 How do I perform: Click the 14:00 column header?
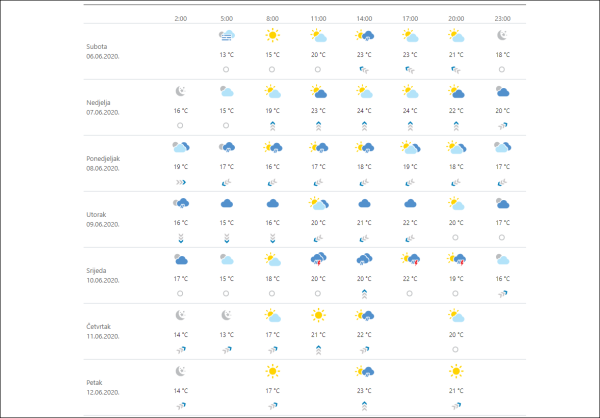tap(365, 17)
